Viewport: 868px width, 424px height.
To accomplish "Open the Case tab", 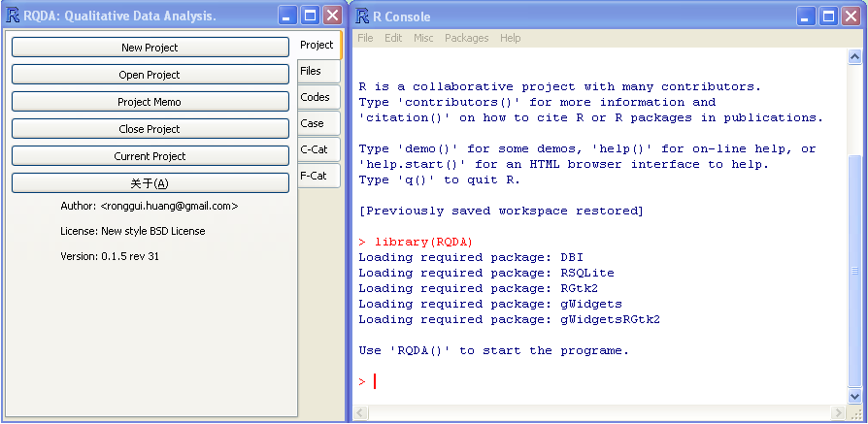I will click(312, 124).
